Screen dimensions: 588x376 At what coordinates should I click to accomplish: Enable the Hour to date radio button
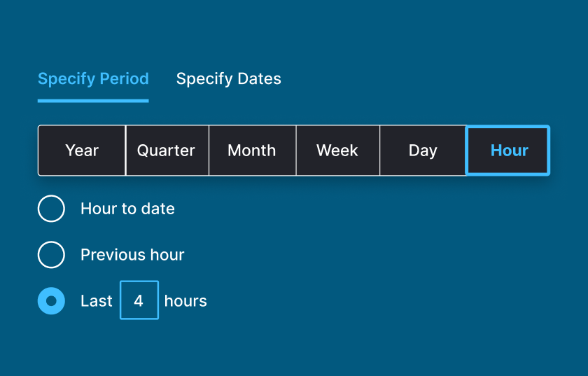pyautogui.click(x=51, y=209)
